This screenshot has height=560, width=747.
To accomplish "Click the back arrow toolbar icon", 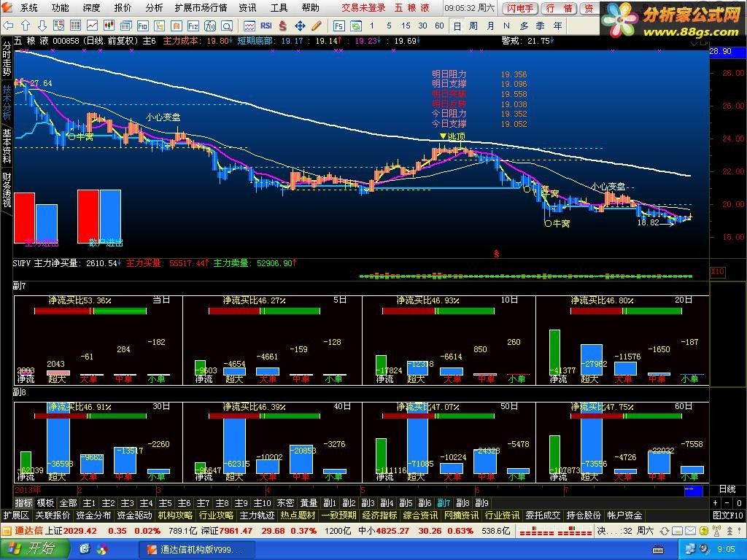I will tap(8, 26).
